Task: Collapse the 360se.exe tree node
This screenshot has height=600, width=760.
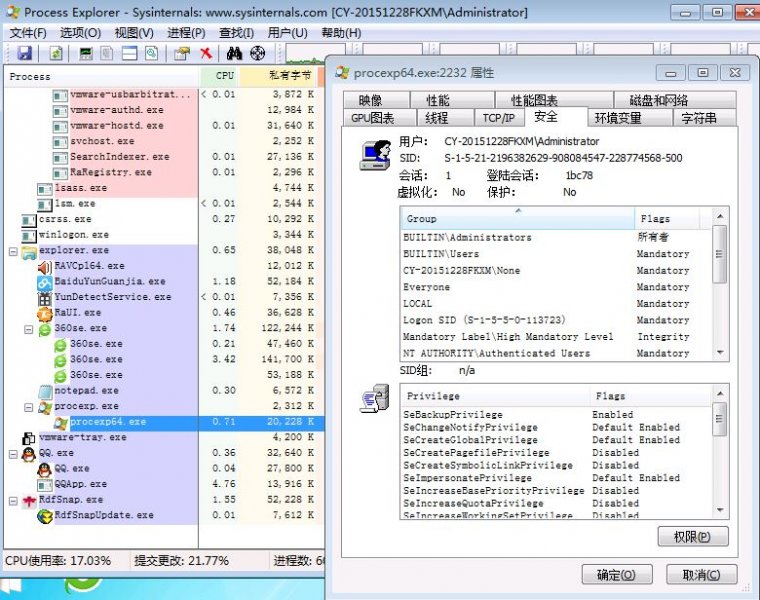Action: [29, 329]
